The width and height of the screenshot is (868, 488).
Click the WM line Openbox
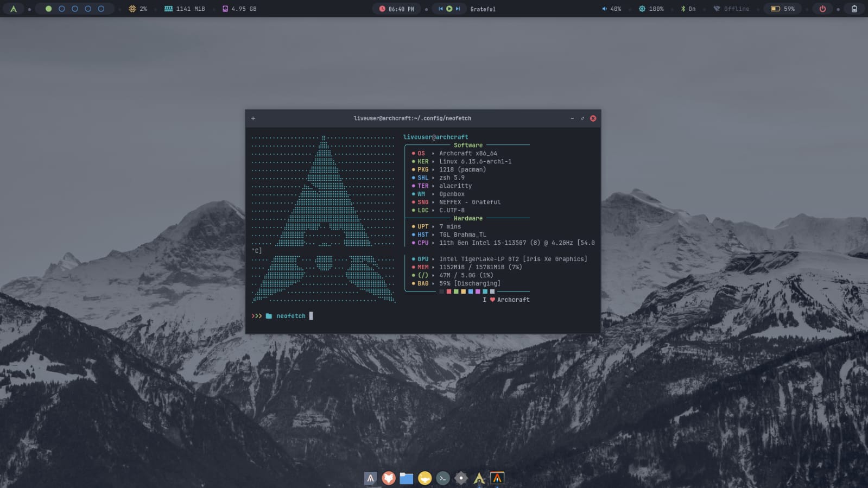[438, 194]
